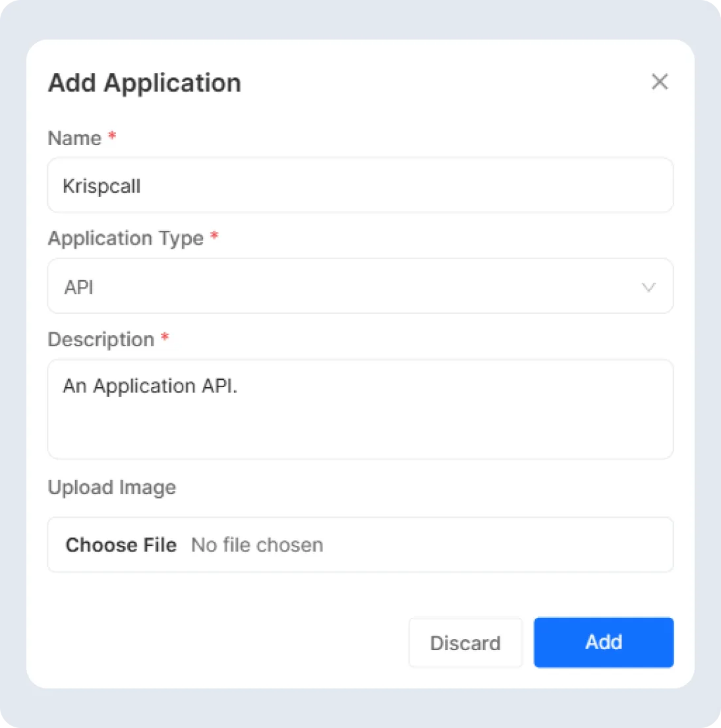Submit the form with the Add button
The height and width of the screenshot is (728, 721).
(x=604, y=642)
